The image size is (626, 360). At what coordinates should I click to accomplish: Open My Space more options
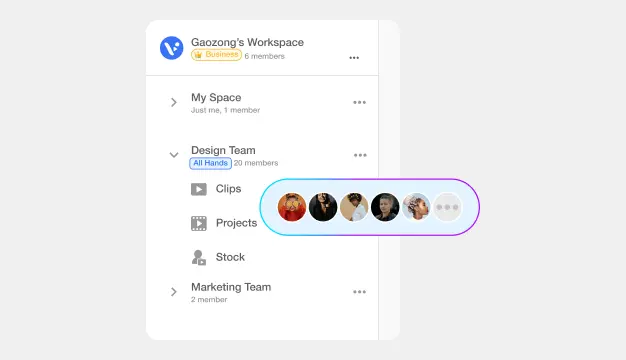pyautogui.click(x=359, y=103)
